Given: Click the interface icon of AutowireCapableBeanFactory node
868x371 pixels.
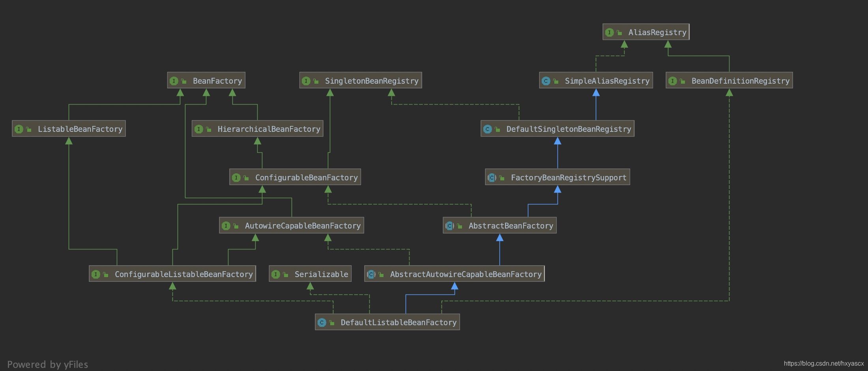Looking at the screenshot, I should click(x=226, y=226).
